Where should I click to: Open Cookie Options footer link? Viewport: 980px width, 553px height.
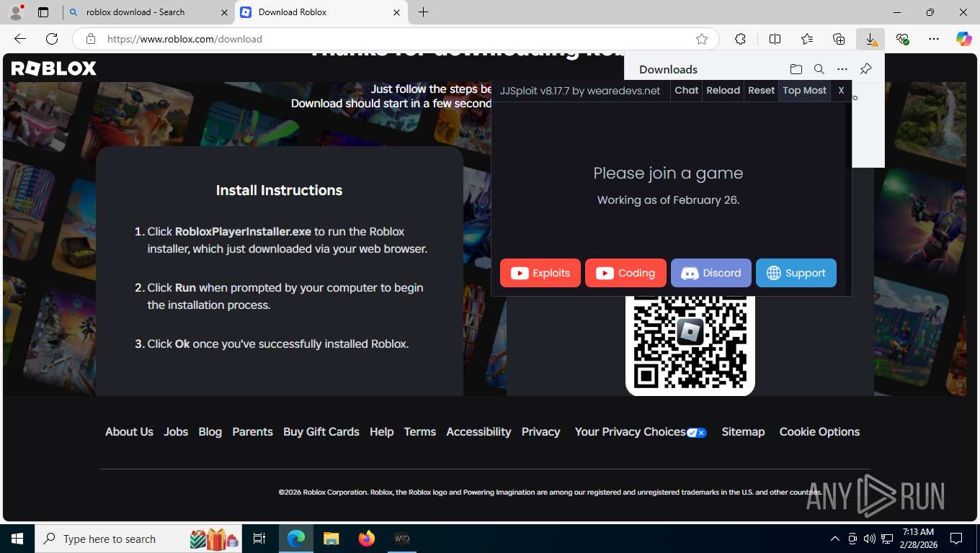(x=819, y=431)
